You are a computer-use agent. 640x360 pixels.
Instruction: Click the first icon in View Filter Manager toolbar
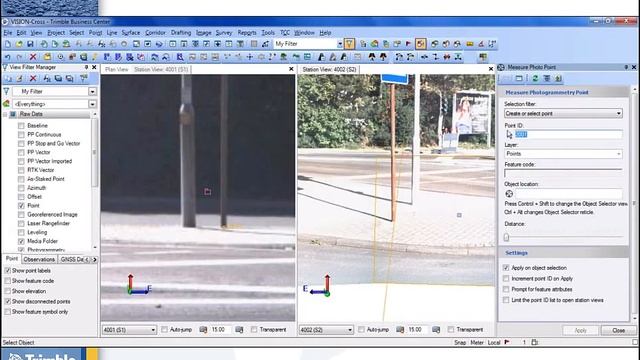[8, 78]
